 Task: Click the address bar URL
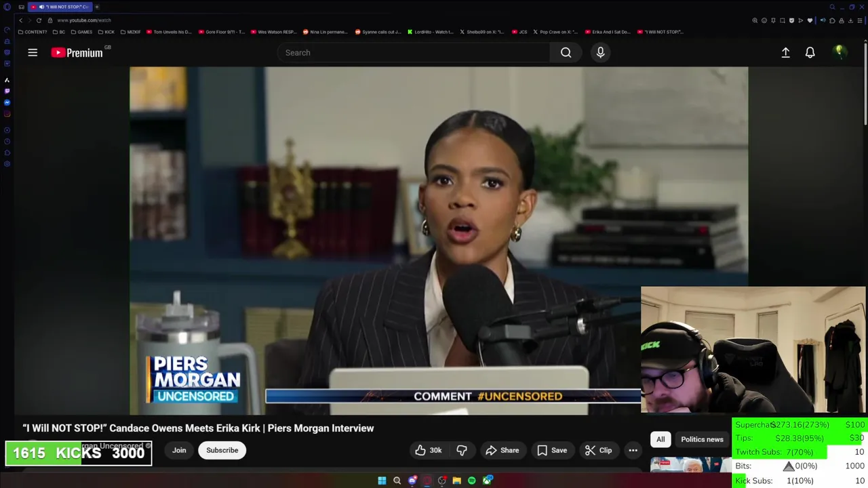pos(84,20)
